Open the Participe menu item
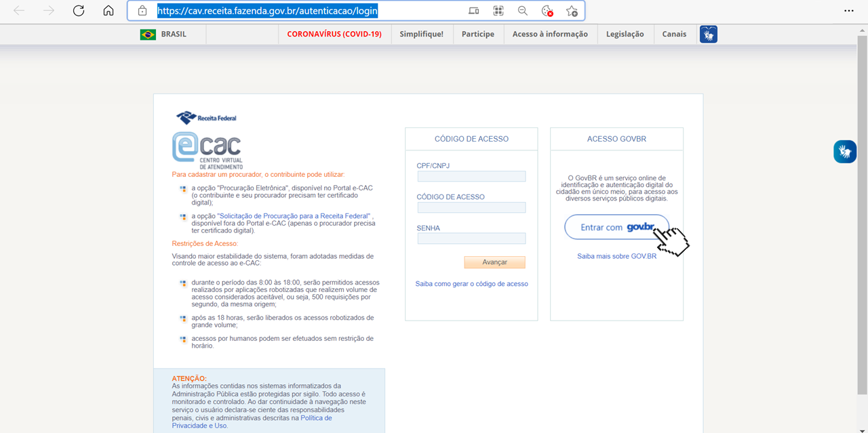The image size is (868, 433). [478, 34]
